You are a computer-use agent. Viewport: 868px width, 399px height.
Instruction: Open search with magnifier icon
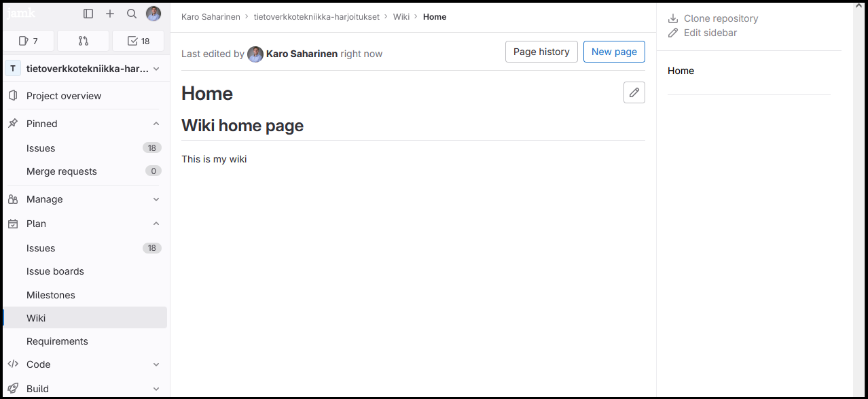click(132, 14)
